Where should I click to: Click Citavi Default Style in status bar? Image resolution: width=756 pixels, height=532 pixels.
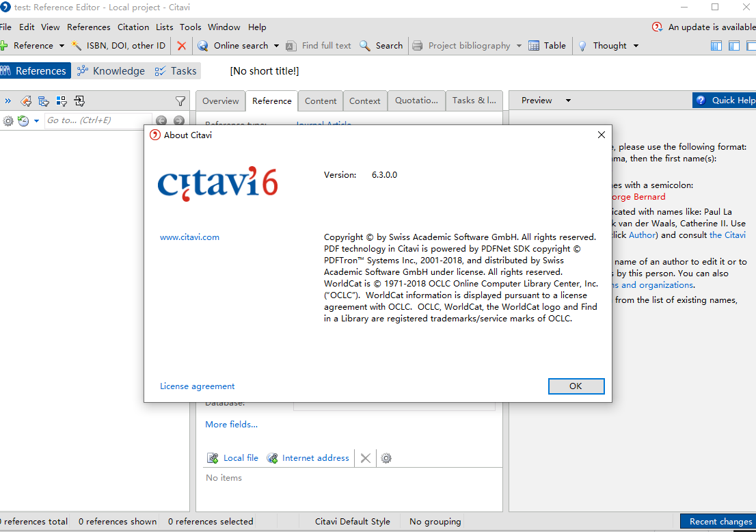pyautogui.click(x=353, y=521)
